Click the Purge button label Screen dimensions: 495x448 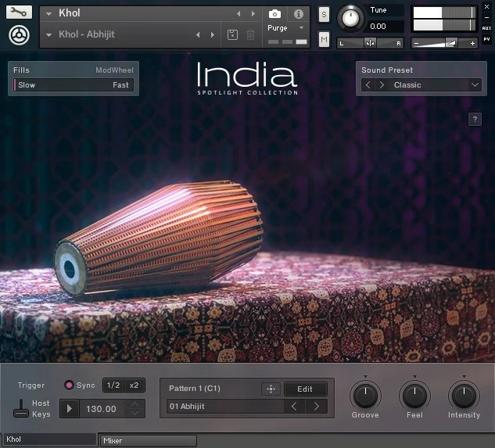278,28
